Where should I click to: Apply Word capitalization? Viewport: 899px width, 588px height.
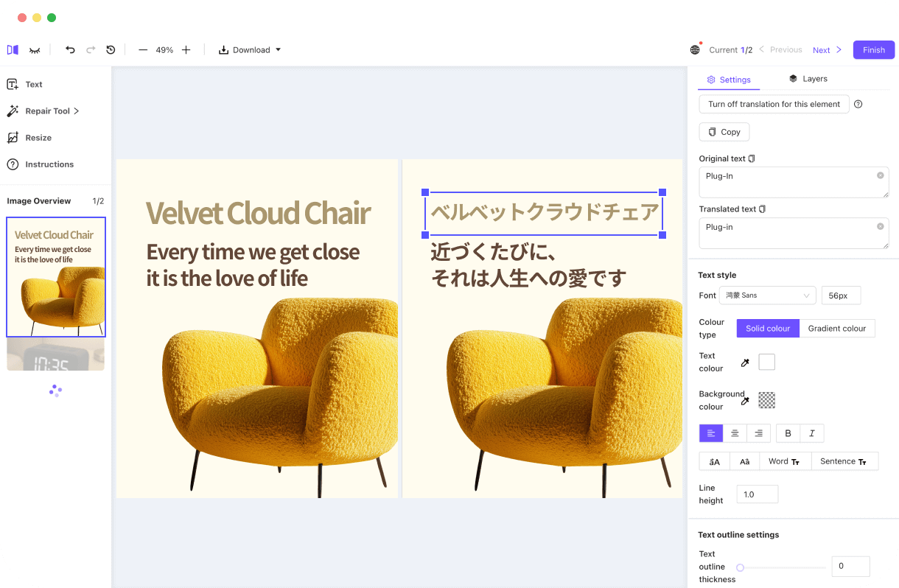pos(785,461)
